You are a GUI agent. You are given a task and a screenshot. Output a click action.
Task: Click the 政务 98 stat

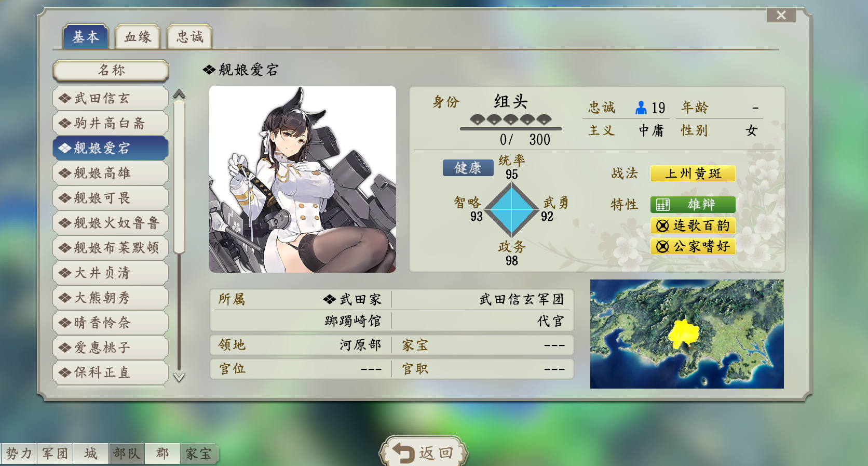click(512, 254)
